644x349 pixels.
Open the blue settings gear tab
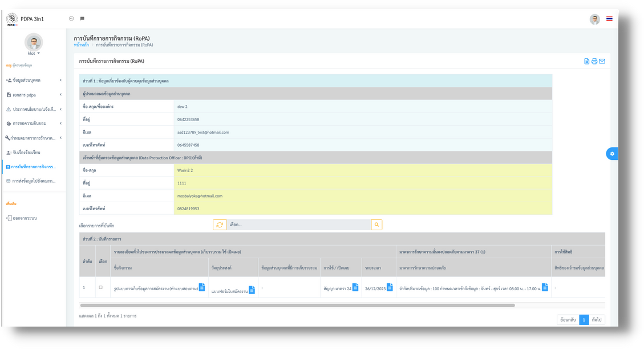pos(612,154)
